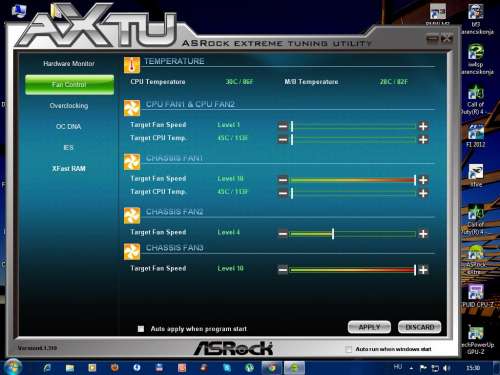The image size is (500, 375).
Task: Click Chassis Fan2 Level 4 value
Action: 228,232
